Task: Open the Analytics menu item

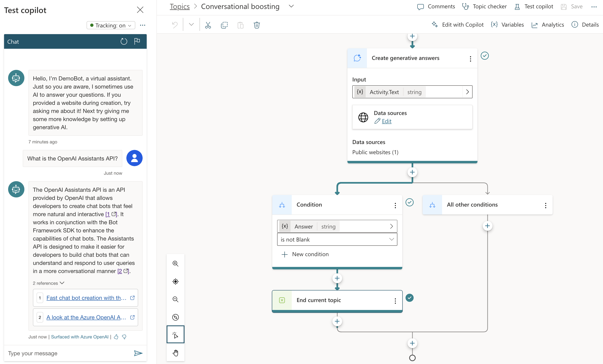Action: 548,25
